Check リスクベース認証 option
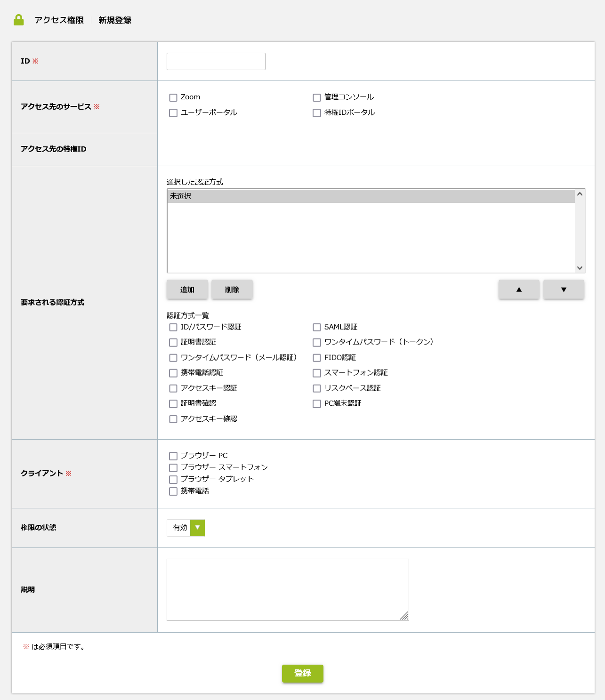Image resolution: width=605 pixels, height=700 pixels. (x=317, y=388)
